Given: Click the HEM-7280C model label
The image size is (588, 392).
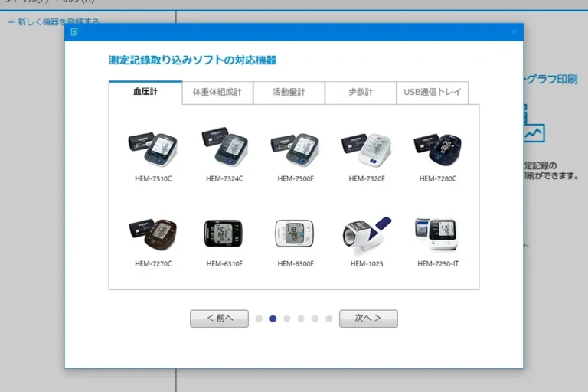Looking at the screenshot, I should click(438, 179).
